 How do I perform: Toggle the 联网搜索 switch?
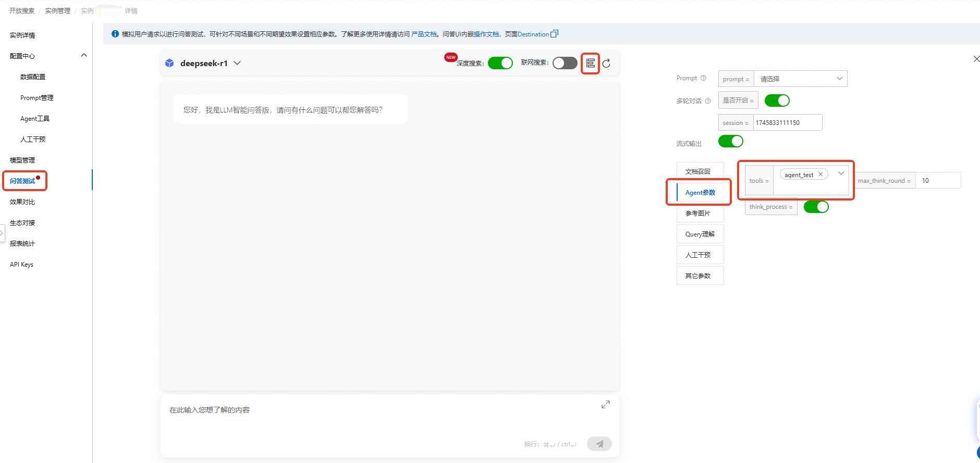tap(565, 63)
